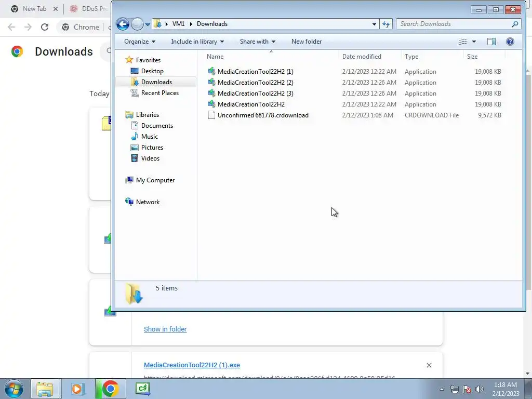Click the Chrome logo on Downloads page
The height and width of the screenshot is (399, 532).
click(17, 51)
